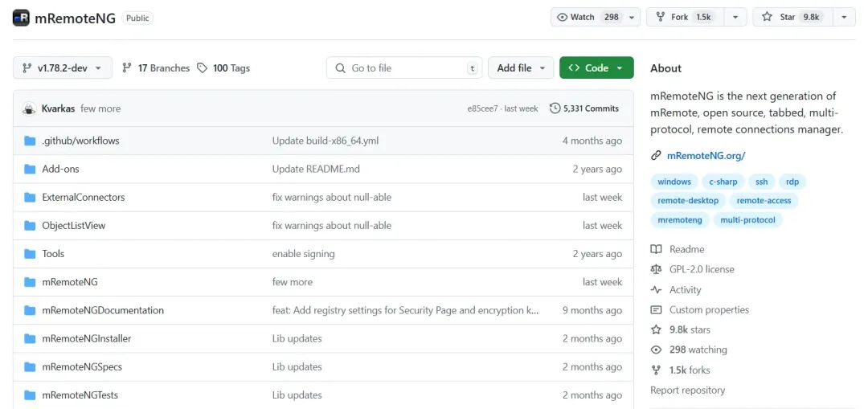The image size is (868, 409).
Task: Open 'Update build-x86_64.yml' commit message
Action: [325, 141]
